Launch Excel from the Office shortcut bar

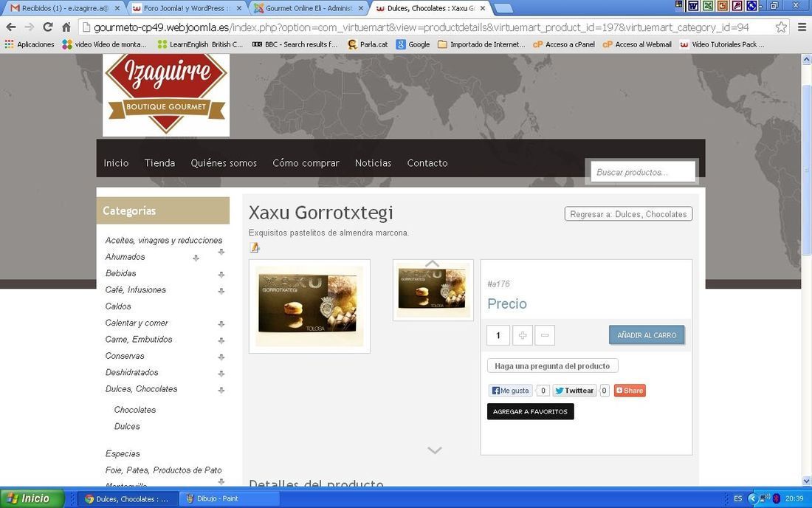pos(707,6)
